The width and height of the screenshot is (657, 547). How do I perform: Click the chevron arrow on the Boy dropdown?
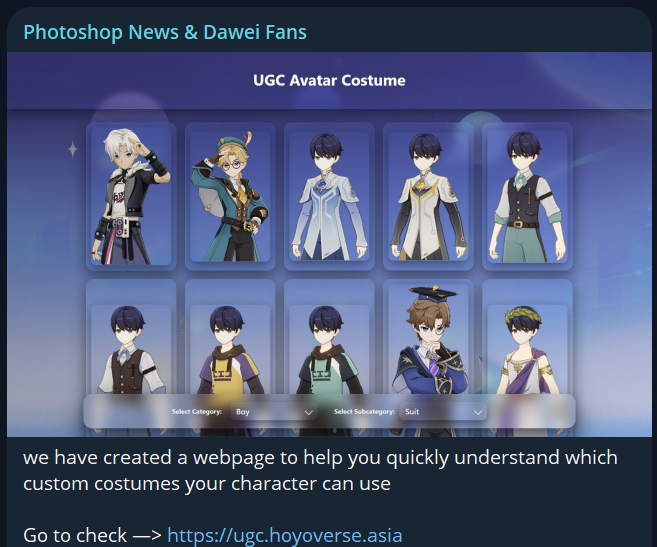pos(308,412)
